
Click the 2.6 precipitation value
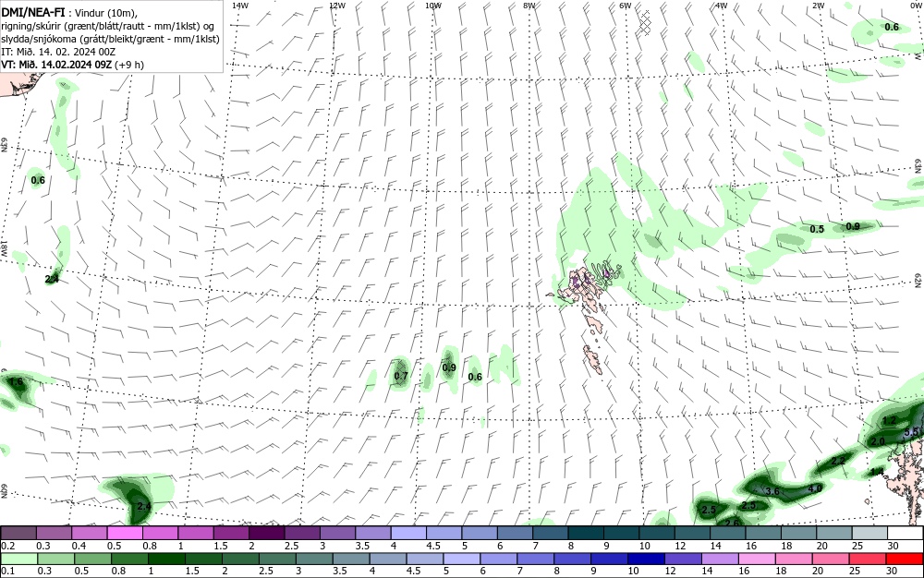click(x=732, y=524)
